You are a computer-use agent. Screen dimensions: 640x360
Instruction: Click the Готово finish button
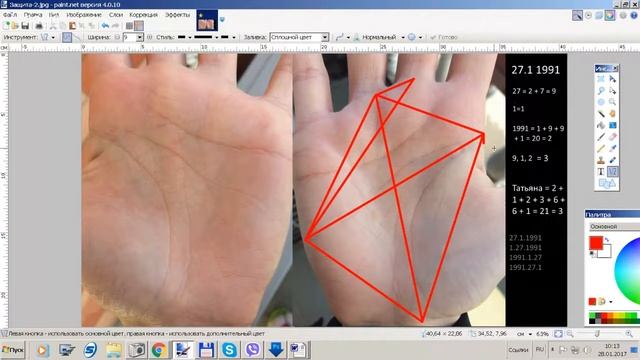[444, 37]
